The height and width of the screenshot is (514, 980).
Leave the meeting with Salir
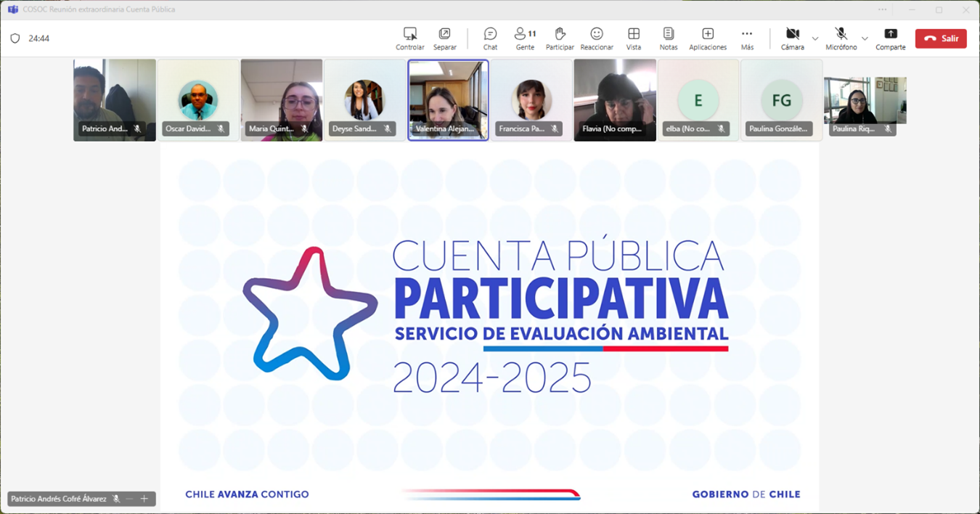tap(940, 38)
